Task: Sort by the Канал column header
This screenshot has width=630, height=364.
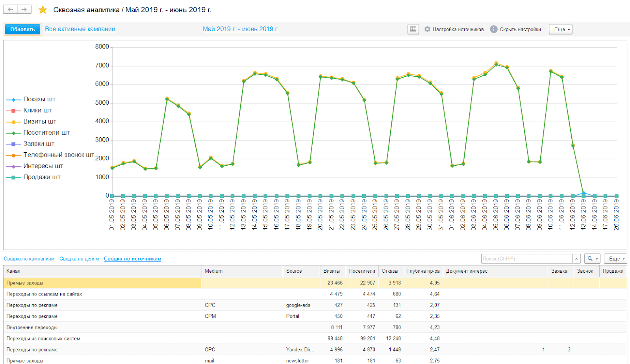Action: [x=102, y=271]
